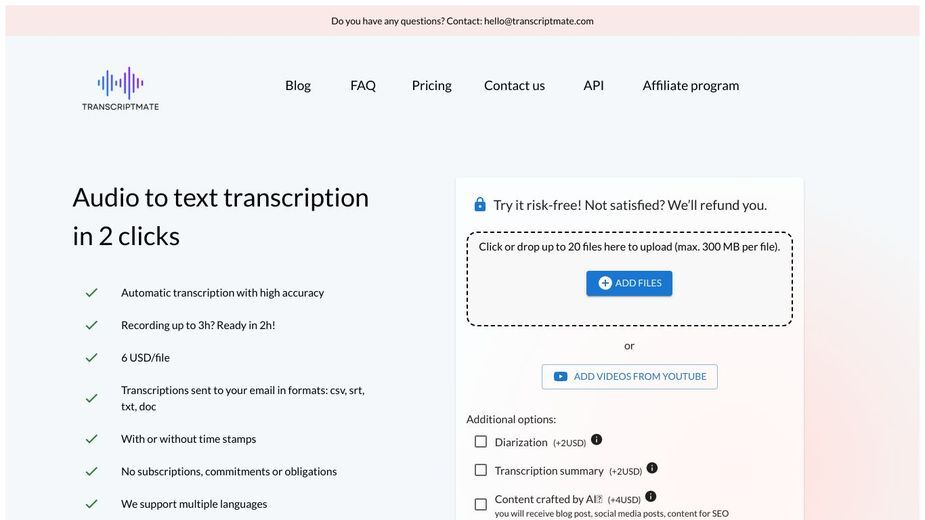
Task: Click the info icon next to Content crafted by AI
Action: click(x=651, y=496)
